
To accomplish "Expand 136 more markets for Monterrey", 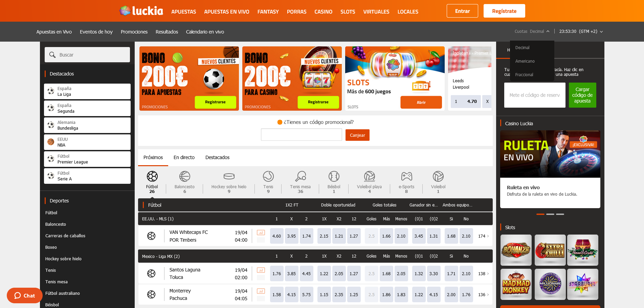I will coord(484,294).
